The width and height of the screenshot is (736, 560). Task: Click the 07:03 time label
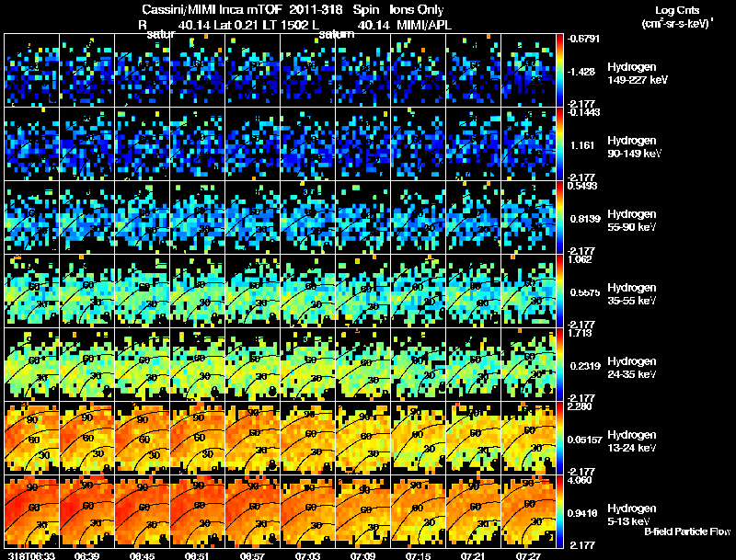click(x=307, y=555)
